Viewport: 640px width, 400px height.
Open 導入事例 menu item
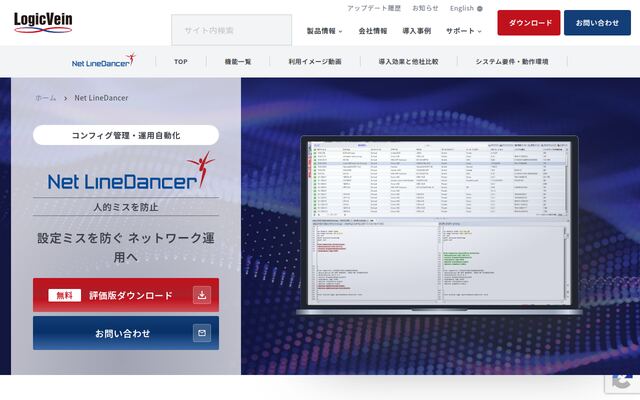click(x=416, y=31)
